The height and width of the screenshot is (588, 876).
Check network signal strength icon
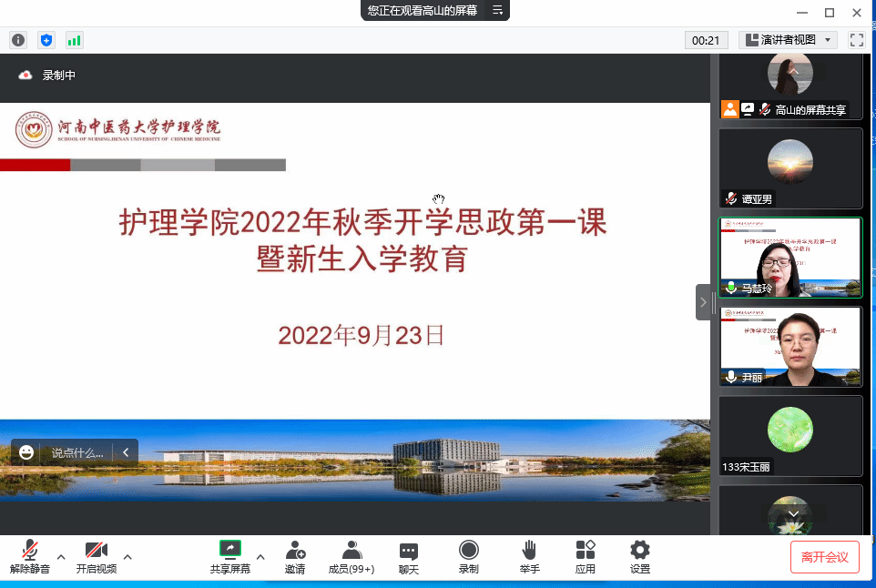(74, 40)
